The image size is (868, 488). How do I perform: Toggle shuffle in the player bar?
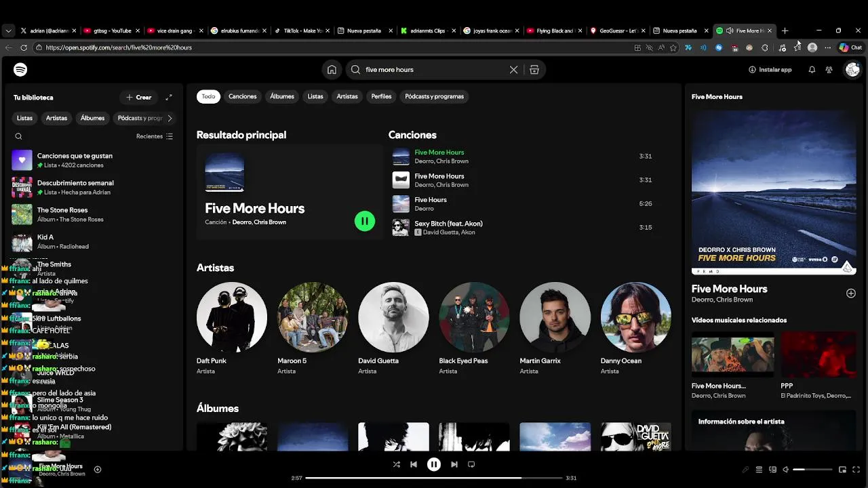[x=396, y=464]
